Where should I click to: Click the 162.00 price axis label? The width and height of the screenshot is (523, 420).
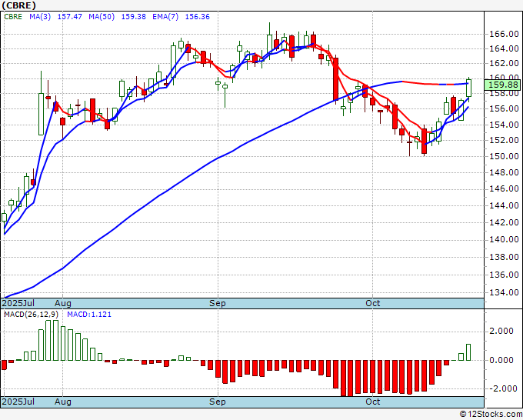click(504, 63)
